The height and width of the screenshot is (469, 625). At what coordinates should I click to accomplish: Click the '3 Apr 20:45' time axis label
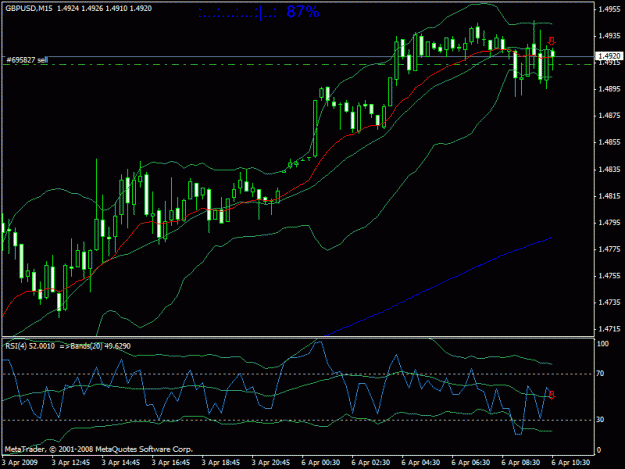point(271,463)
